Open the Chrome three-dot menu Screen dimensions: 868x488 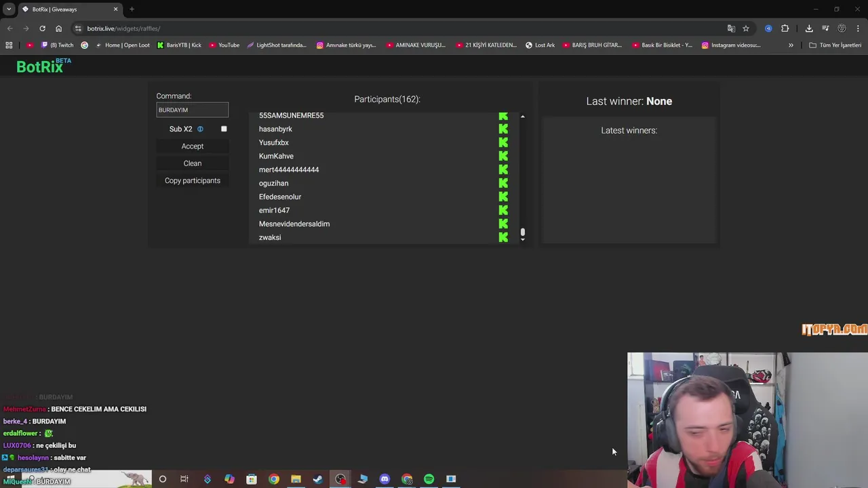[x=859, y=28]
